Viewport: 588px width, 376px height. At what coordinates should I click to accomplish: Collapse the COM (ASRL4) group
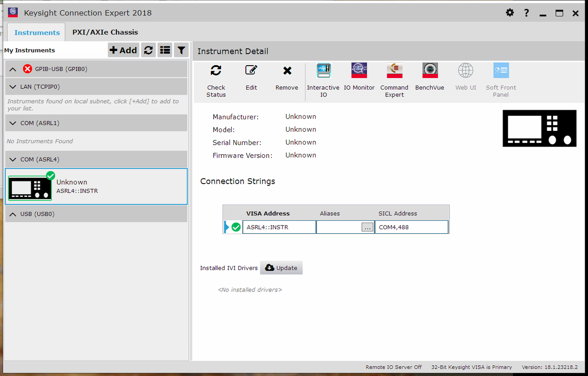pyautogui.click(x=12, y=159)
